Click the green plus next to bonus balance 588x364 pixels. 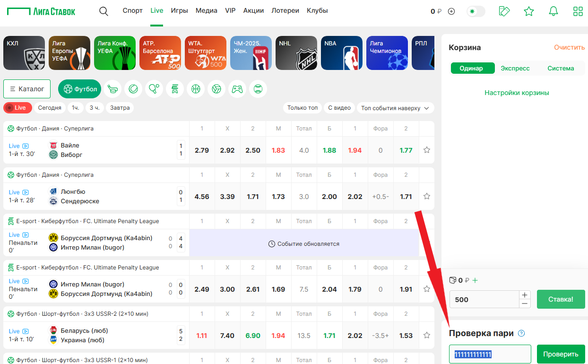[x=475, y=280]
